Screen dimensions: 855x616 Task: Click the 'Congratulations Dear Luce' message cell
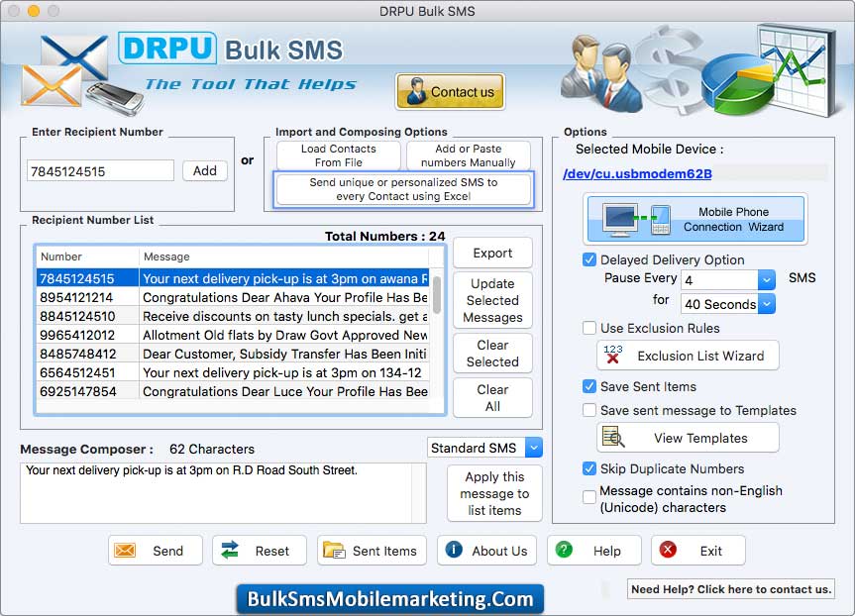point(284,391)
